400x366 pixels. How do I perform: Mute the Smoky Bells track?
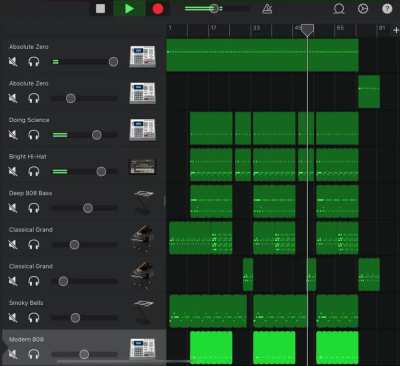[x=13, y=318]
